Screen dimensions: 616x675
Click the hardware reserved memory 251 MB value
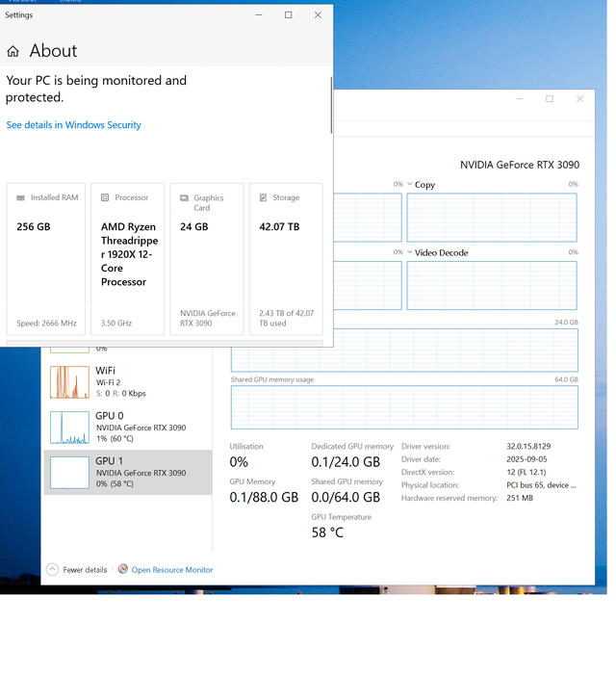(x=520, y=498)
